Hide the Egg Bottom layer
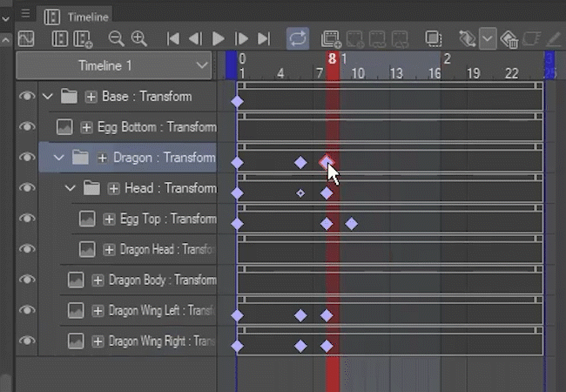 point(27,126)
